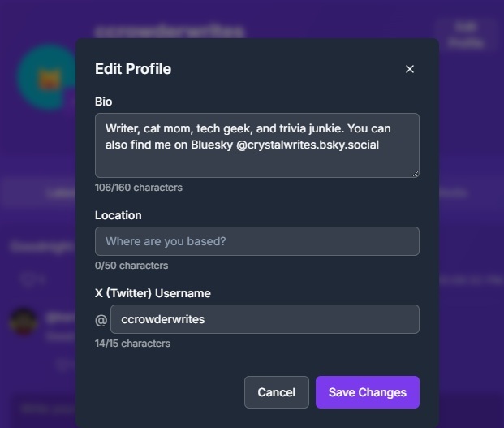Image resolution: width=504 pixels, height=428 pixels.
Task: Click the X (Twitter) Username field
Action: pyautogui.click(x=265, y=319)
